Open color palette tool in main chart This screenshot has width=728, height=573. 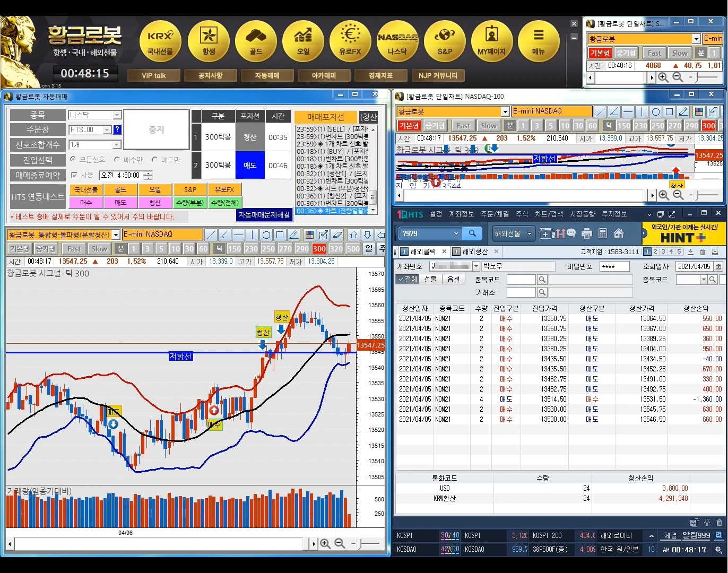pyautogui.click(x=309, y=235)
